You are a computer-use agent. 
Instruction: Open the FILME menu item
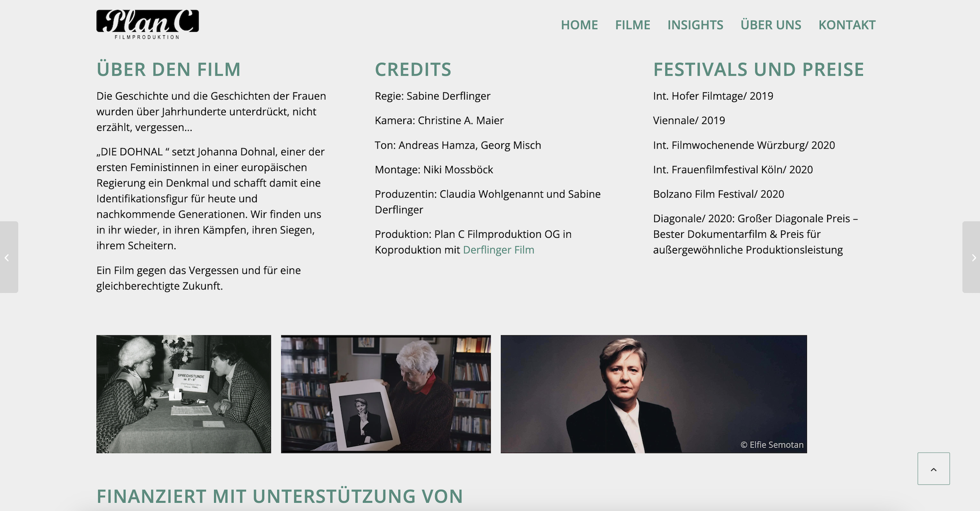point(633,25)
